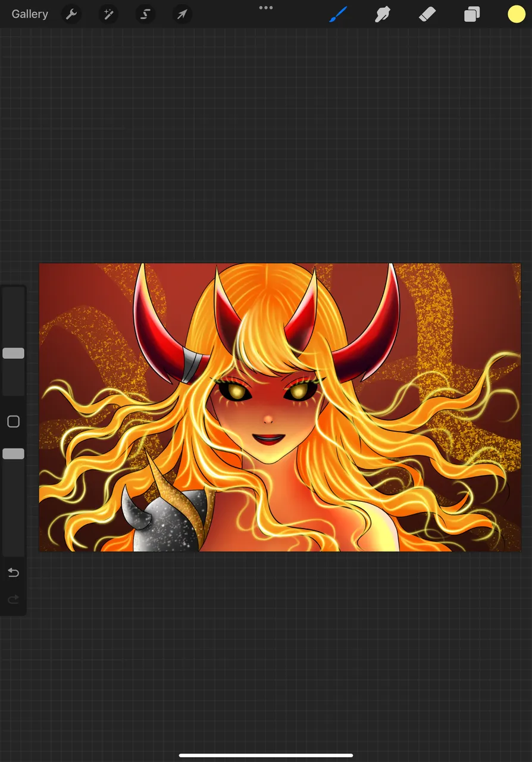Open the Gallery view
This screenshot has width=532, height=762.
click(x=30, y=14)
